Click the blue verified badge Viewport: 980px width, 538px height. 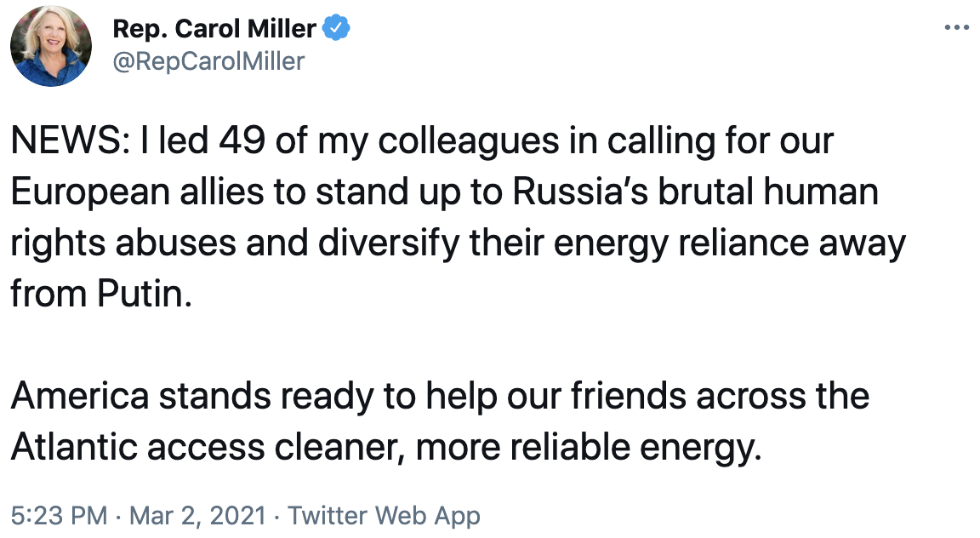click(336, 30)
